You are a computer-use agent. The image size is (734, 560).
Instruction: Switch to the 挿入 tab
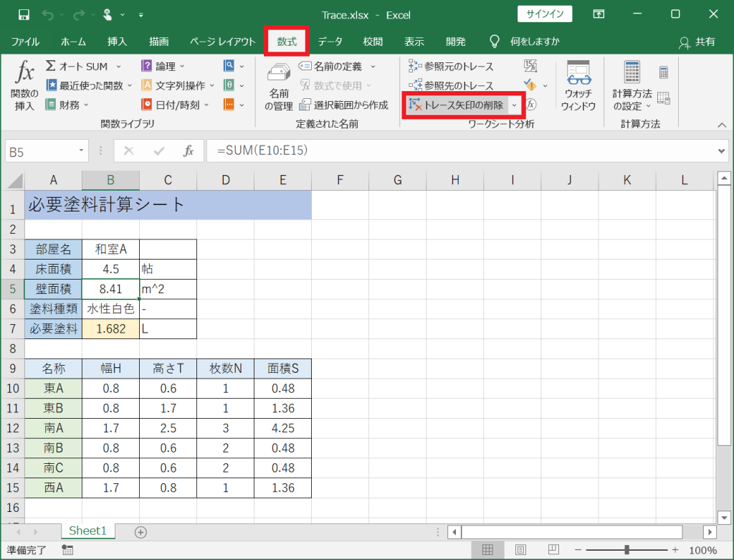tap(117, 42)
